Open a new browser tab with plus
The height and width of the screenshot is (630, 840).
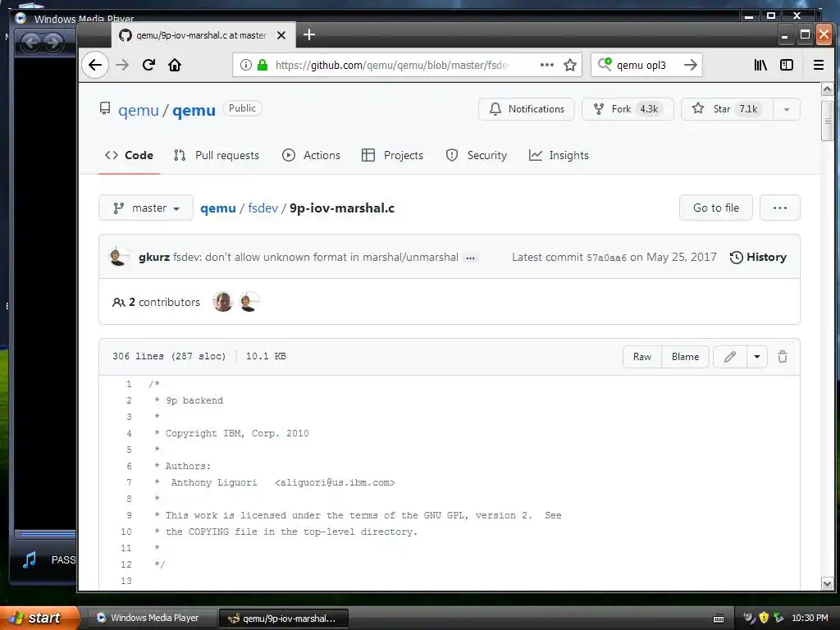309,34
